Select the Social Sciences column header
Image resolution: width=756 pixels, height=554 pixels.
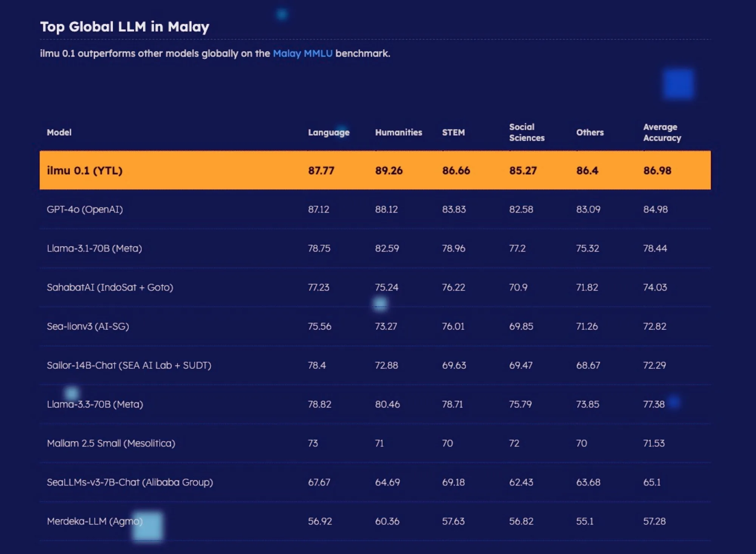point(527,132)
